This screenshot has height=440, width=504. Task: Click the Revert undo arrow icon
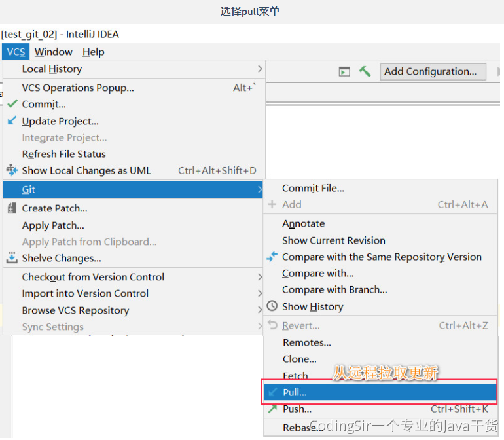click(272, 325)
